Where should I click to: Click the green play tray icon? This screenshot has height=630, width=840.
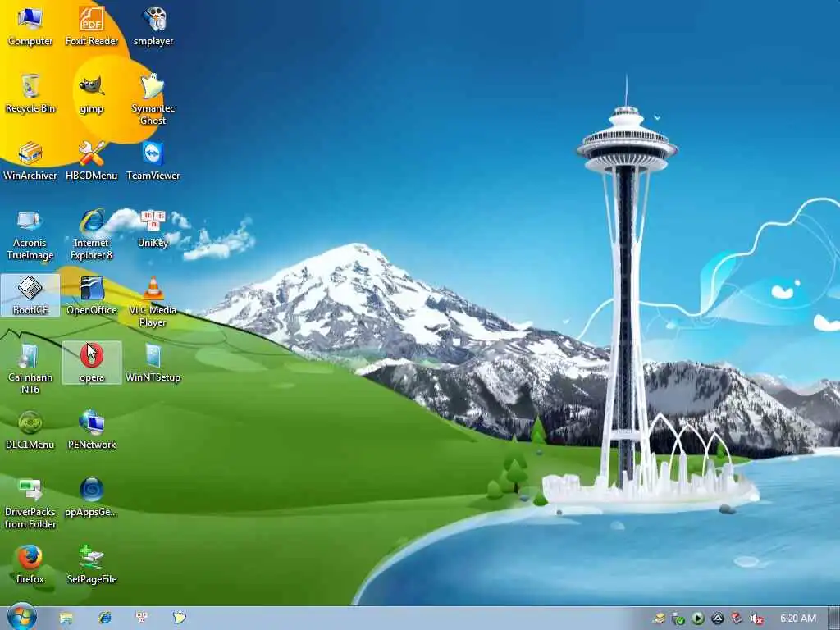698,619
